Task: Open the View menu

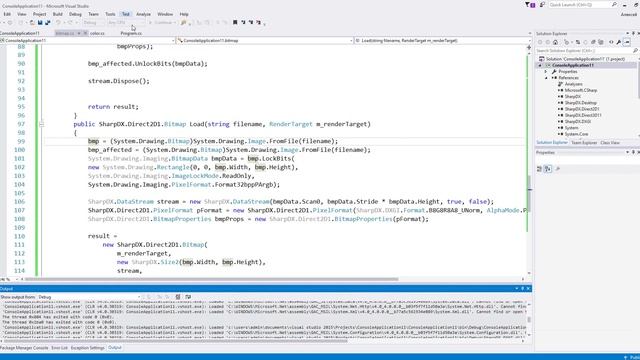Action: (22, 14)
